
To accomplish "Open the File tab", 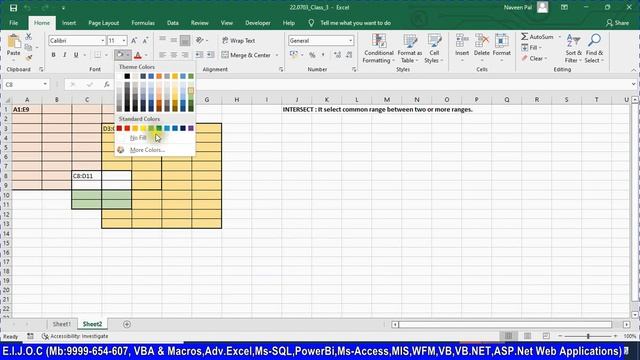I will click(13, 23).
